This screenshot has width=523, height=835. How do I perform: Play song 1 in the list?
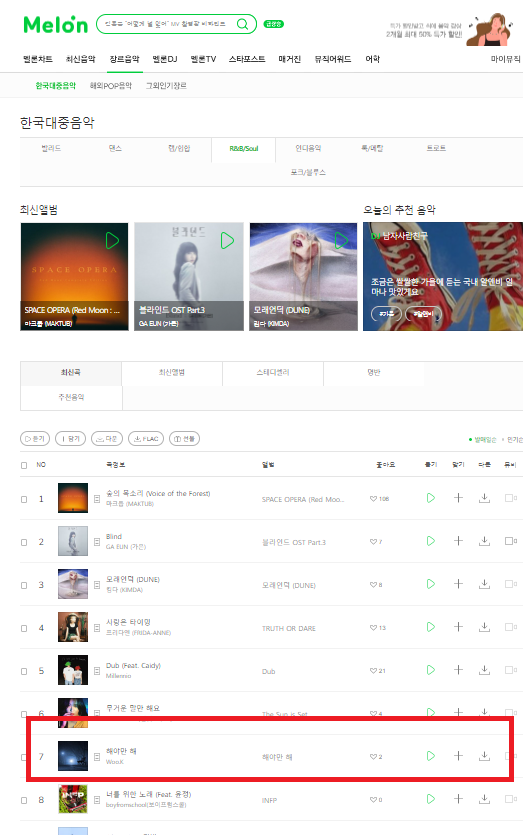(431, 498)
